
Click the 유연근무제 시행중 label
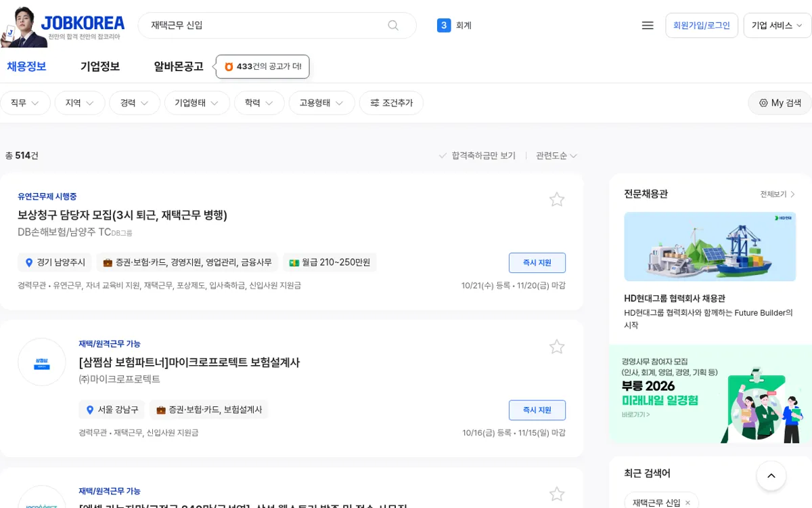(x=47, y=196)
